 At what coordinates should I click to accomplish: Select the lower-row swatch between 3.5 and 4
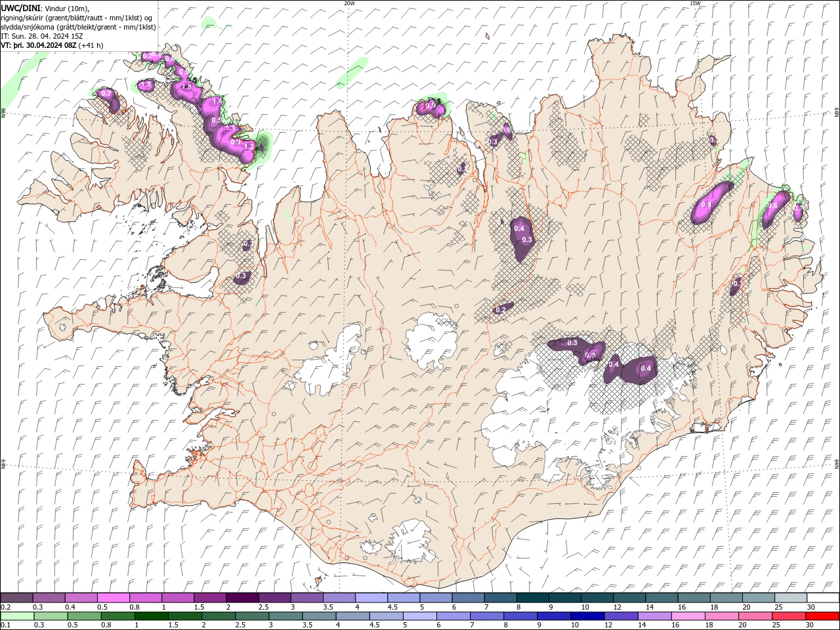(320, 616)
